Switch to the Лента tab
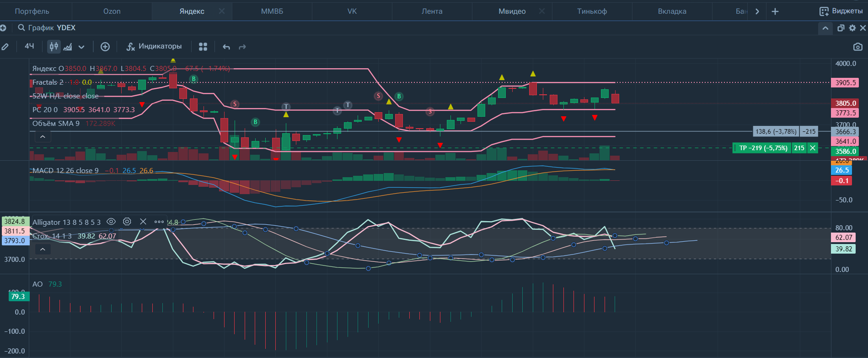This screenshot has height=358, width=868. [432, 11]
